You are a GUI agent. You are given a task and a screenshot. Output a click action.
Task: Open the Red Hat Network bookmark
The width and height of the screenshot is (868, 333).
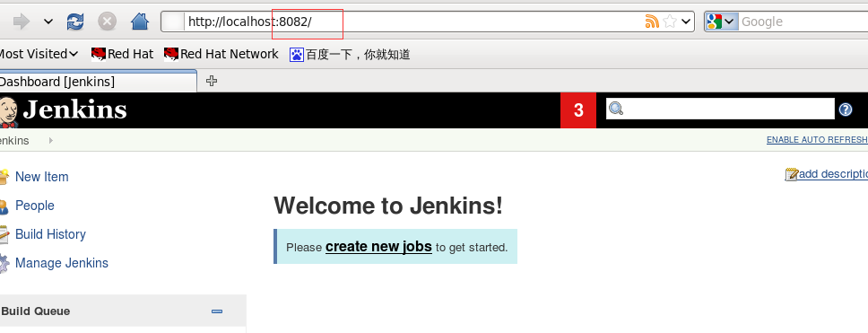pos(221,54)
